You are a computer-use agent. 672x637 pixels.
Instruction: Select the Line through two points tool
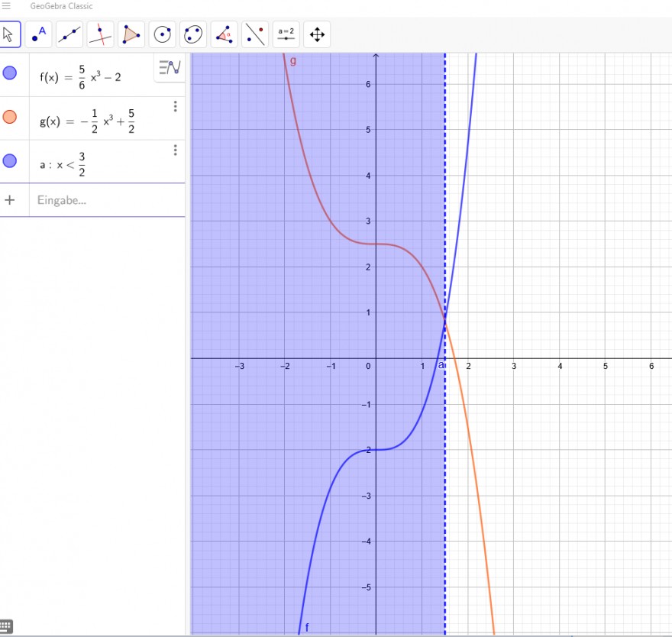pos(69,34)
